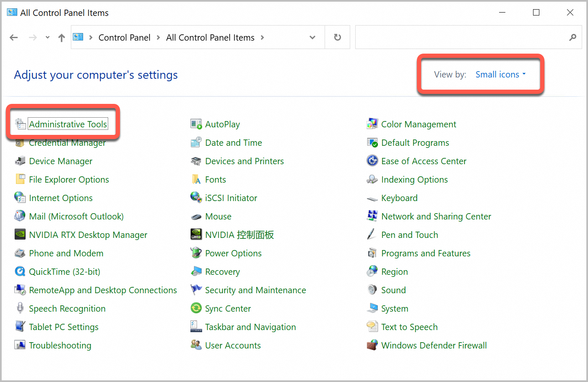Click the Phone and Modem icon
Viewport: 588px width, 382px height.
20,253
